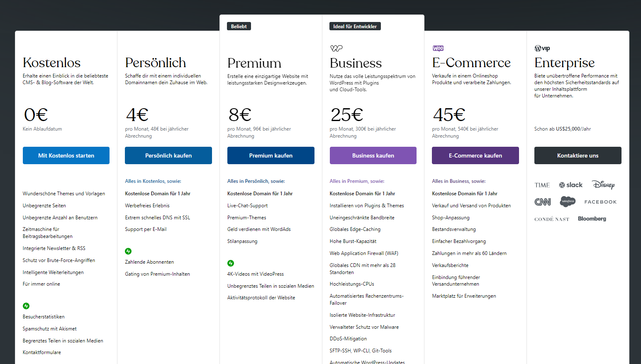Click the Salesforce cloud logo
641x364 pixels.
568,201
